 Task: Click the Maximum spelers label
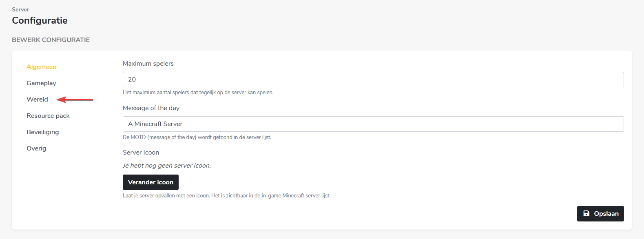click(x=148, y=64)
